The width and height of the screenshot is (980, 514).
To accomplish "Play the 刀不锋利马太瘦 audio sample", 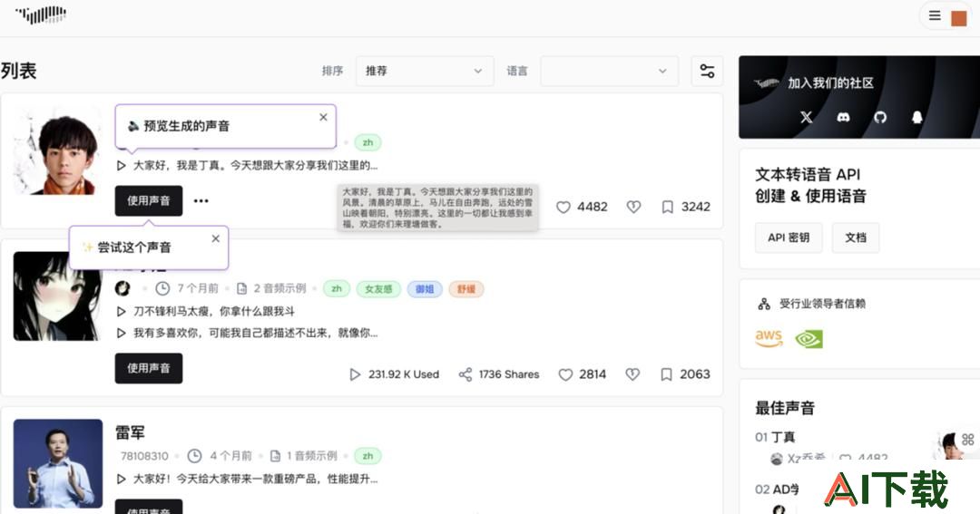I will 122,311.
